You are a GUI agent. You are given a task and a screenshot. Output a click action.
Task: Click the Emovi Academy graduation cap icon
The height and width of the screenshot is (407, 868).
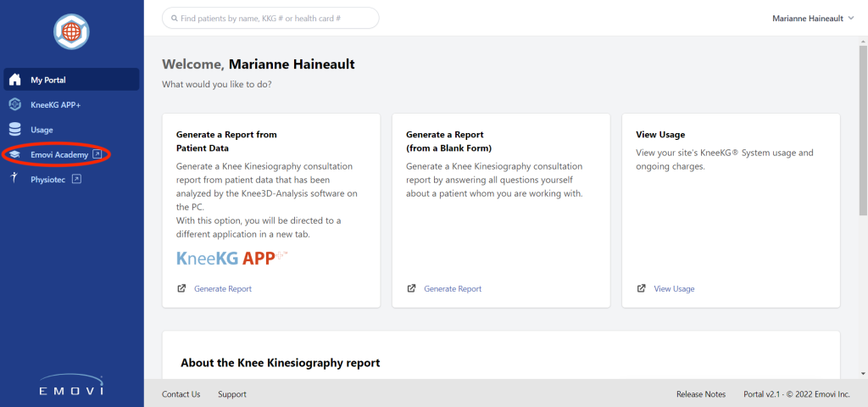[x=15, y=154]
